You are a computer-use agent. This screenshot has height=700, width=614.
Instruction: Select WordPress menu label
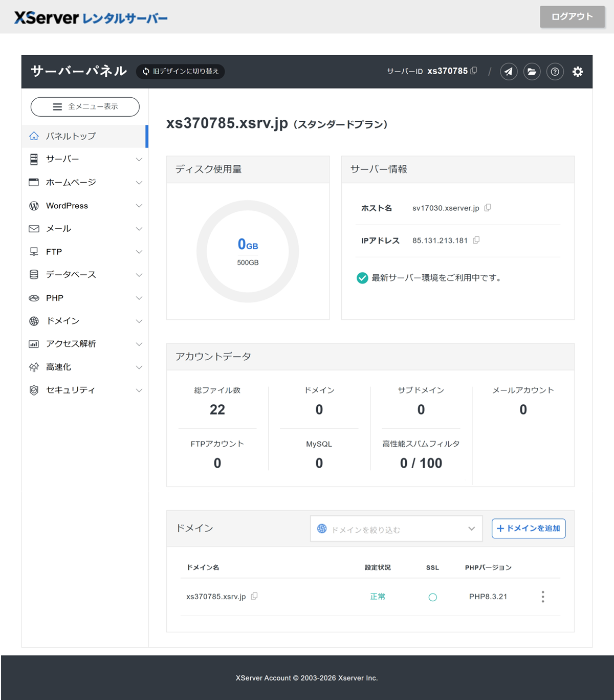pyautogui.click(x=67, y=206)
